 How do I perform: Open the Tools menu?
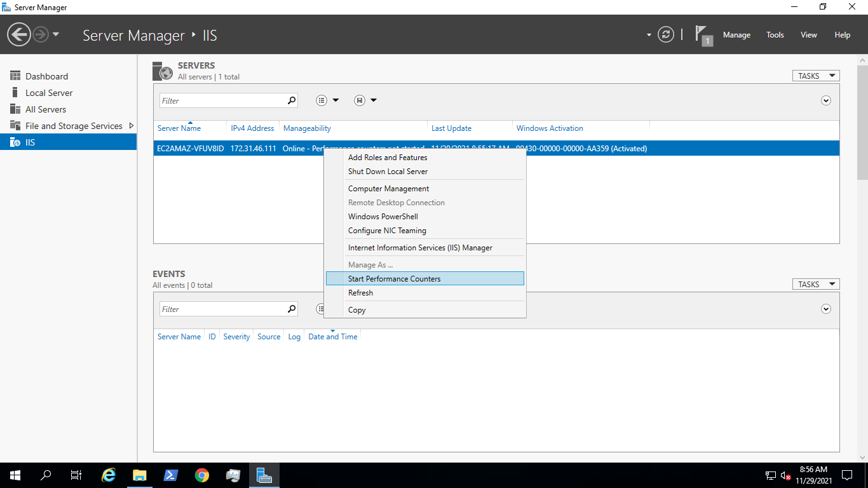(775, 34)
